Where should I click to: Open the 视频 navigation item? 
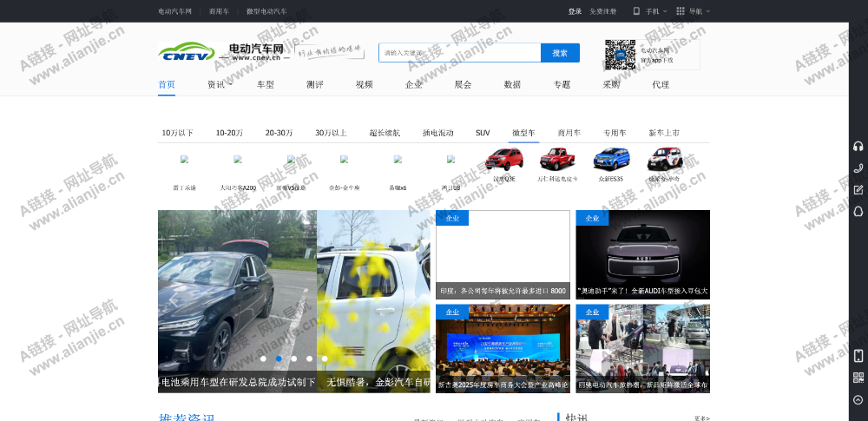[x=365, y=85]
